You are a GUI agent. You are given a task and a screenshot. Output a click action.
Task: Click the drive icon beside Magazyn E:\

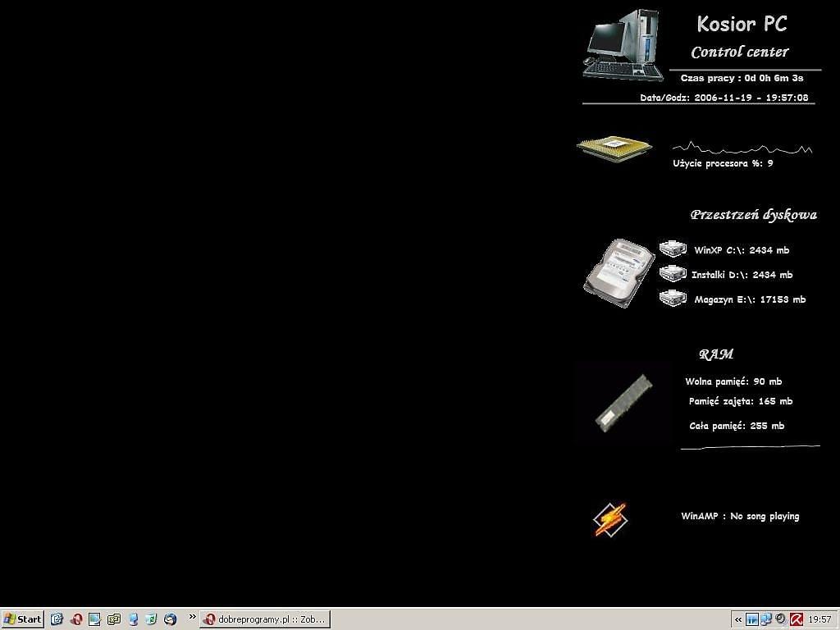click(673, 299)
